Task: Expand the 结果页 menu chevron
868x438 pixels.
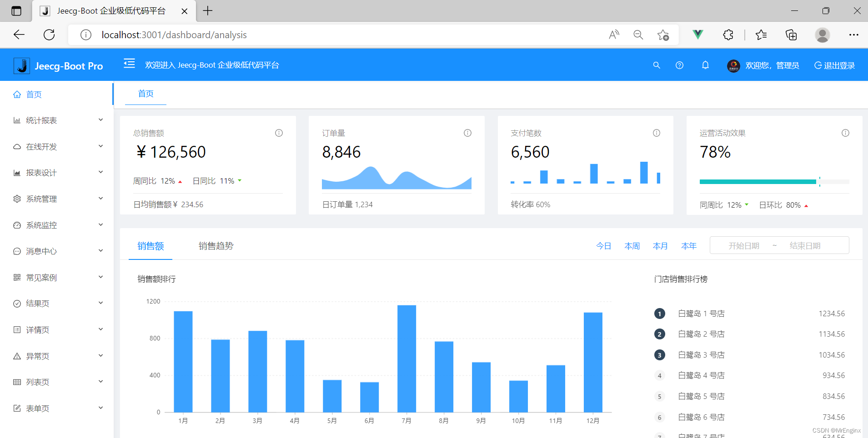Action: [100, 303]
